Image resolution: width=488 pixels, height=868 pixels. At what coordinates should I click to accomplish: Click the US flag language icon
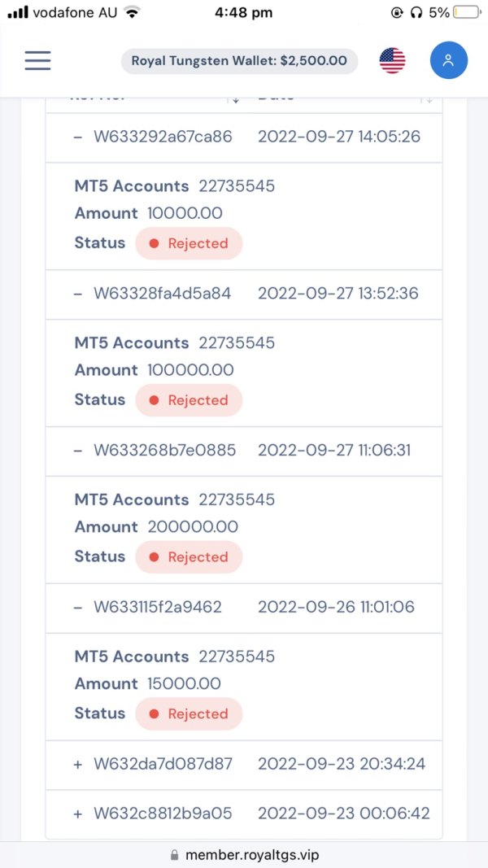pos(392,60)
